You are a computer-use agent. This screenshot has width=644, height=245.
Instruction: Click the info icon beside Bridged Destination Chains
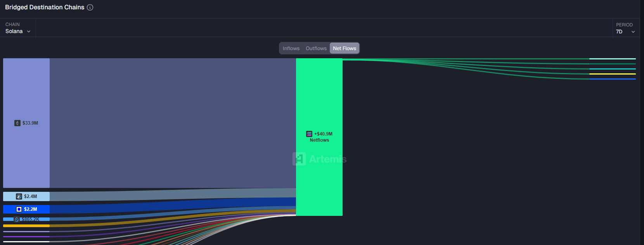(90, 7)
